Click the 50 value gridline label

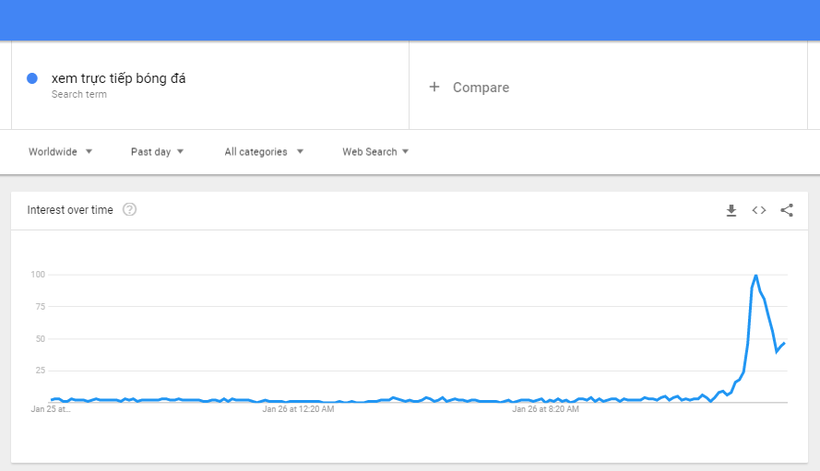coord(40,339)
